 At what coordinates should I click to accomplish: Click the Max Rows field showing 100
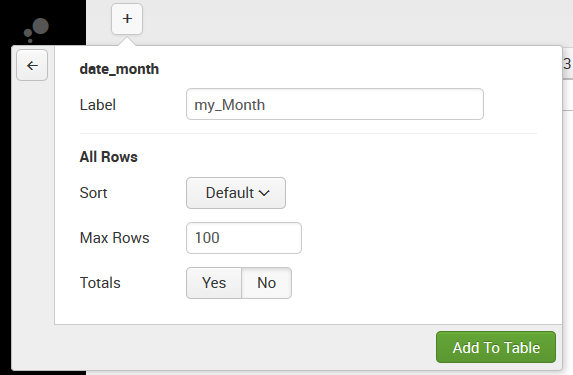(x=244, y=238)
